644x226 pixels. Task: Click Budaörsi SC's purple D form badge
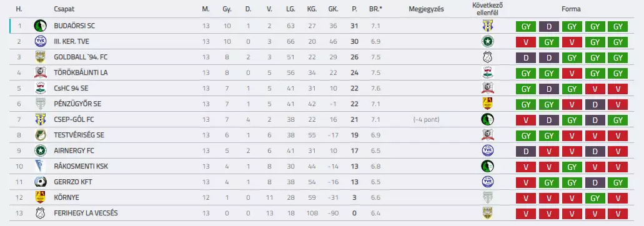click(x=549, y=27)
